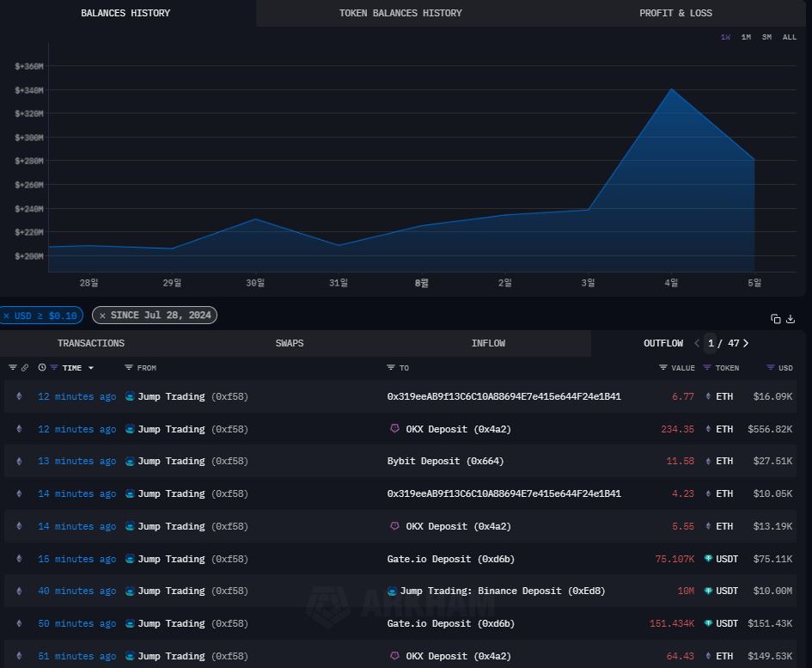The height and width of the screenshot is (668, 812).
Task: Click OKX logo icon in 5.55 ETH row
Action: [x=394, y=525]
